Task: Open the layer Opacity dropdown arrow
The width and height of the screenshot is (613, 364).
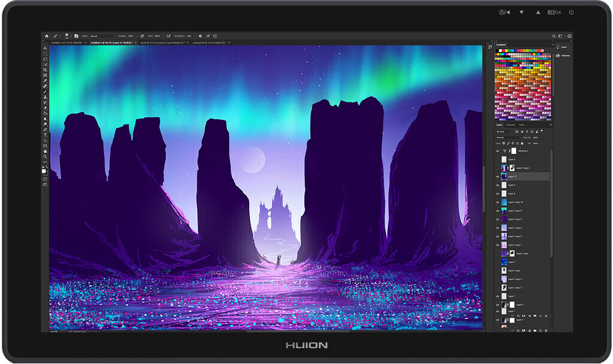Action: 541,138
